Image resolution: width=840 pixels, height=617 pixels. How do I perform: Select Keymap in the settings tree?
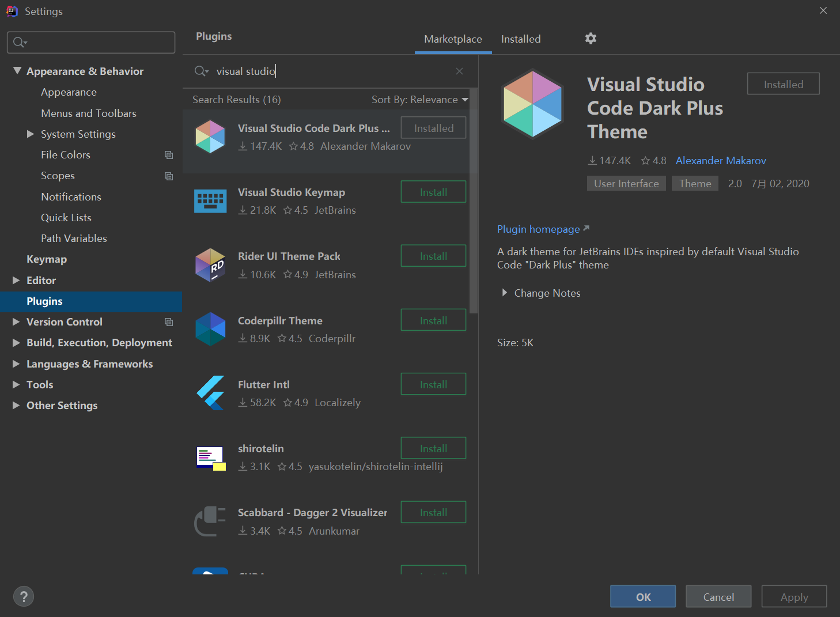(x=47, y=259)
